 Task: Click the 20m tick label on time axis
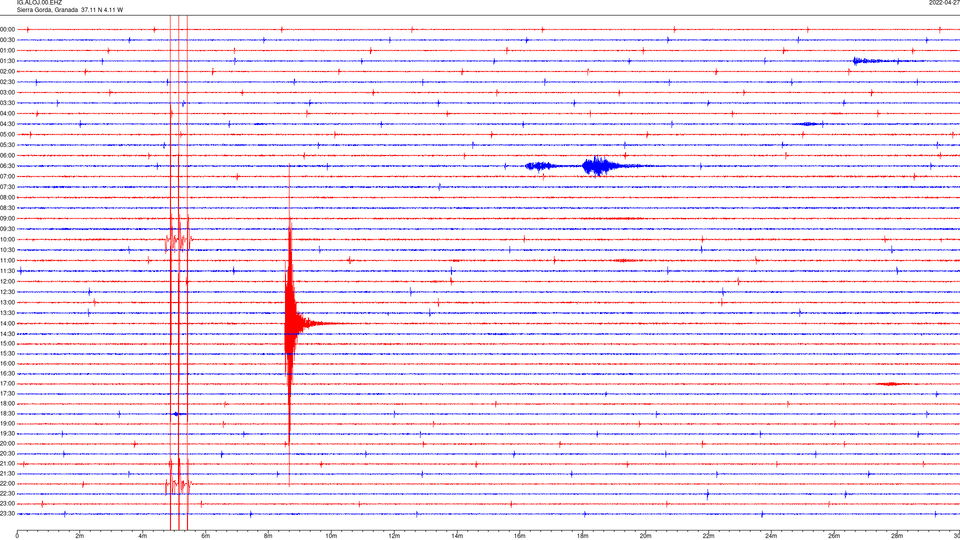pyautogui.click(x=645, y=536)
